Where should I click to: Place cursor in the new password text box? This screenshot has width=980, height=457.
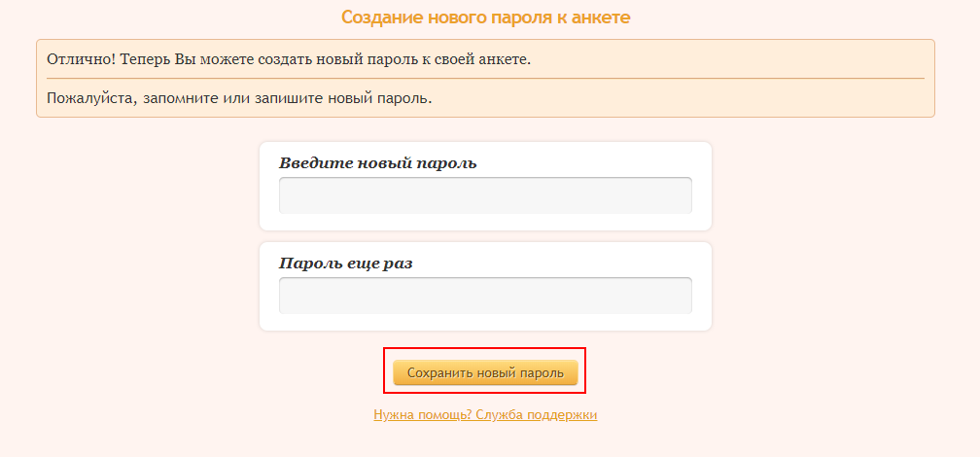tap(485, 194)
